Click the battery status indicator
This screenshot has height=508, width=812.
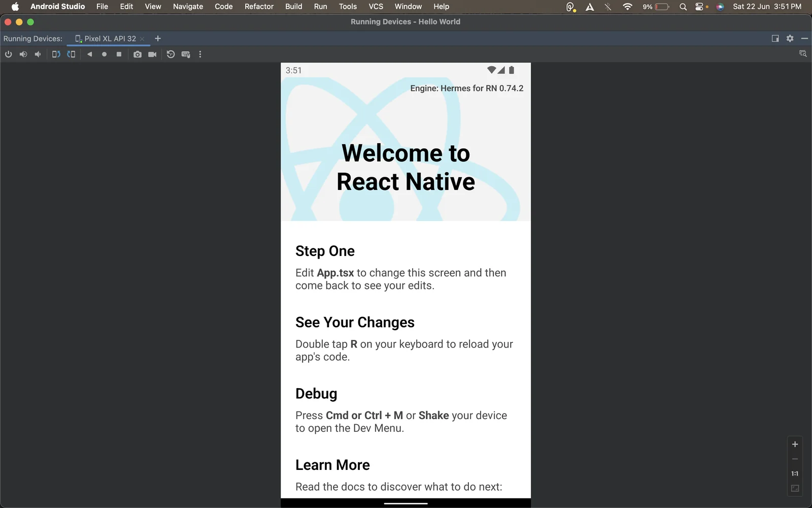(656, 7)
